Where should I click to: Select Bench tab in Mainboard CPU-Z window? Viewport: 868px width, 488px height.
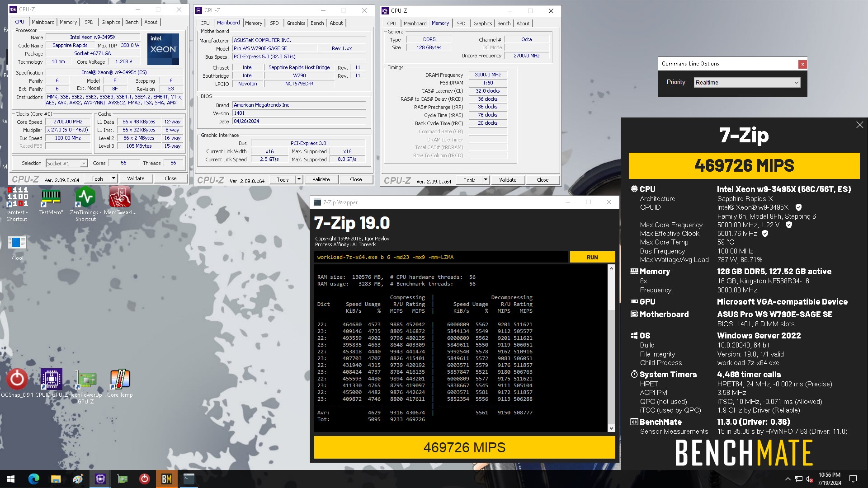317,23
